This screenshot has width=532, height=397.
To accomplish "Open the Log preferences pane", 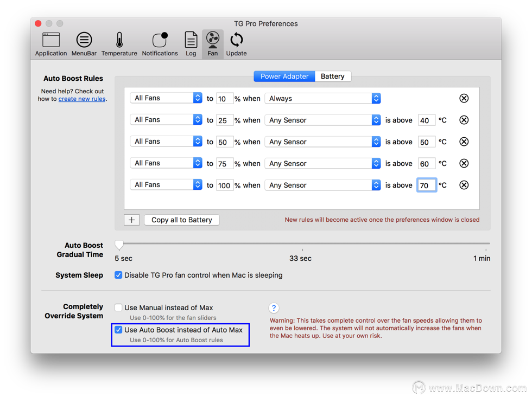I will pos(191,44).
